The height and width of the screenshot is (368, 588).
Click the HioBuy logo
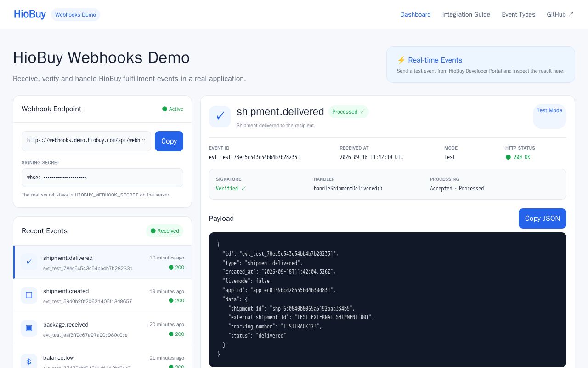point(30,14)
